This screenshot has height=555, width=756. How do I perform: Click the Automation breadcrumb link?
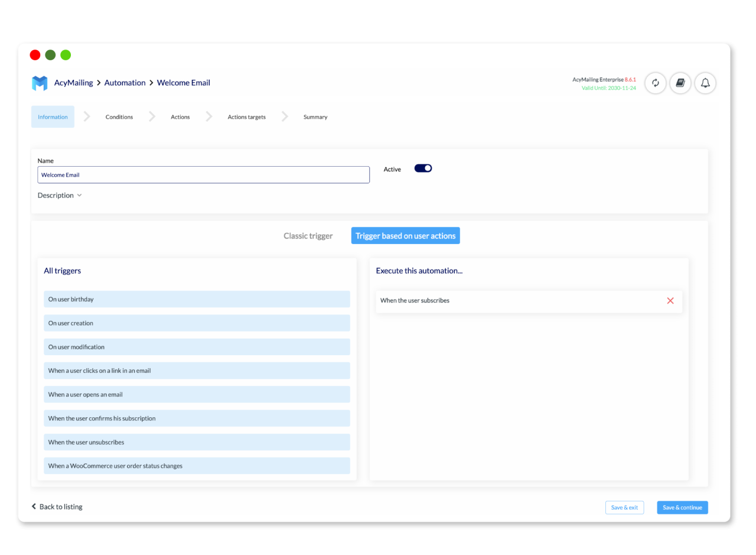click(125, 83)
